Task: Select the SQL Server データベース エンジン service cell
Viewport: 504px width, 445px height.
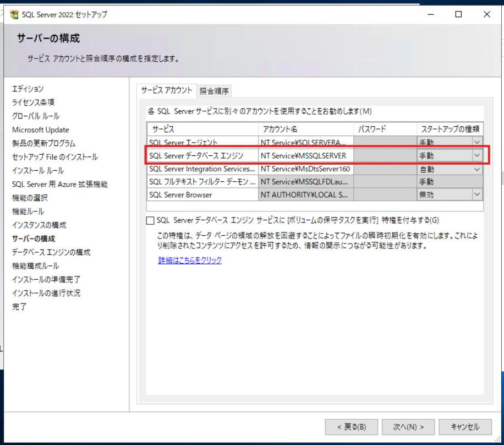Action: pyautogui.click(x=203, y=156)
